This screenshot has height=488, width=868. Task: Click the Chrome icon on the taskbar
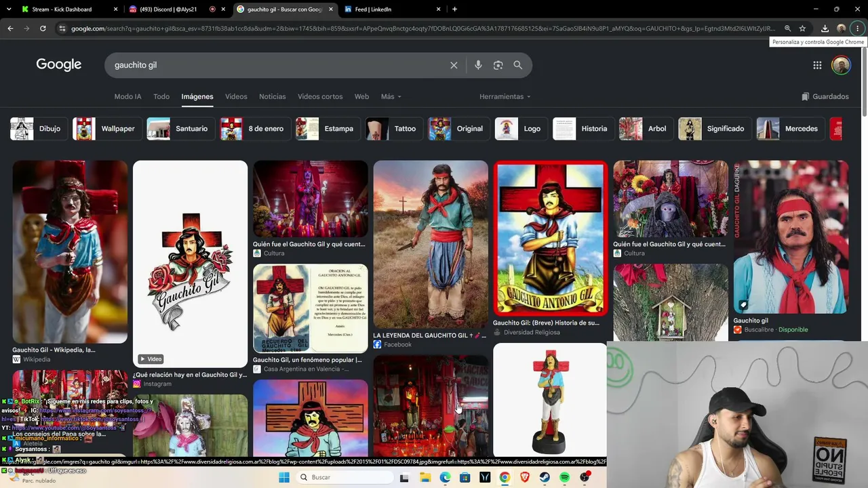(x=505, y=477)
